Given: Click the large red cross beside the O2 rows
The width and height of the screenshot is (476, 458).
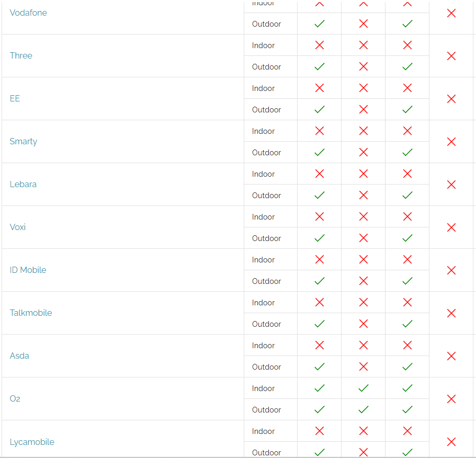Looking at the screenshot, I should point(451,399).
